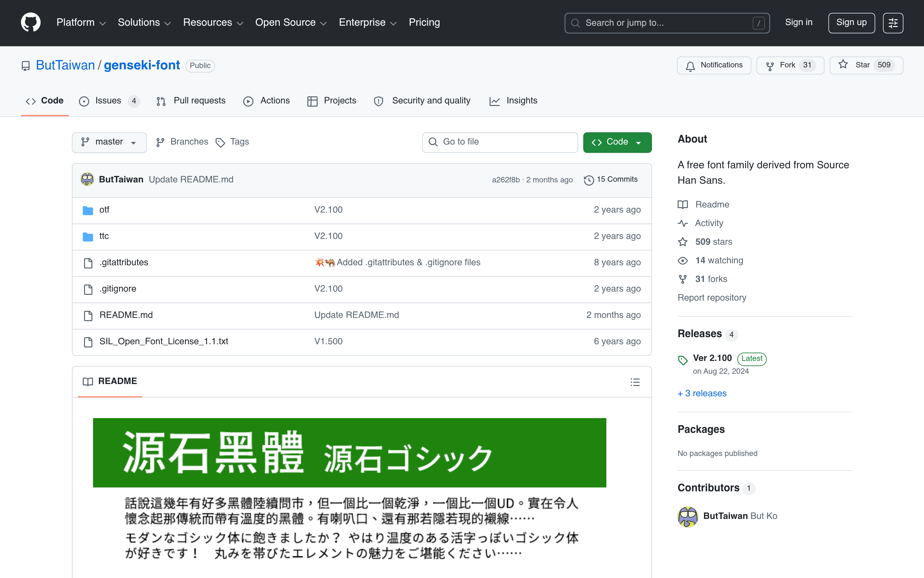Open the .gitattributes file
This screenshot has width=924, height=578.
click(124, 263)
